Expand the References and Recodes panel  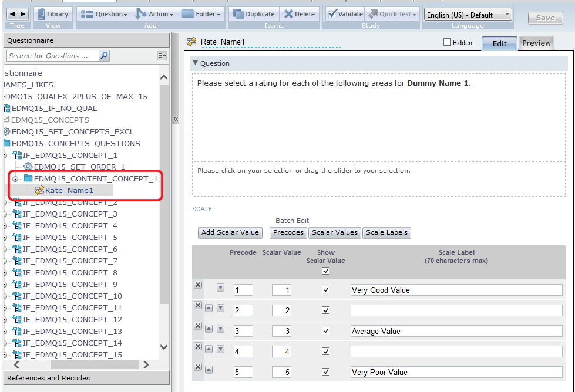click(86, 378)
